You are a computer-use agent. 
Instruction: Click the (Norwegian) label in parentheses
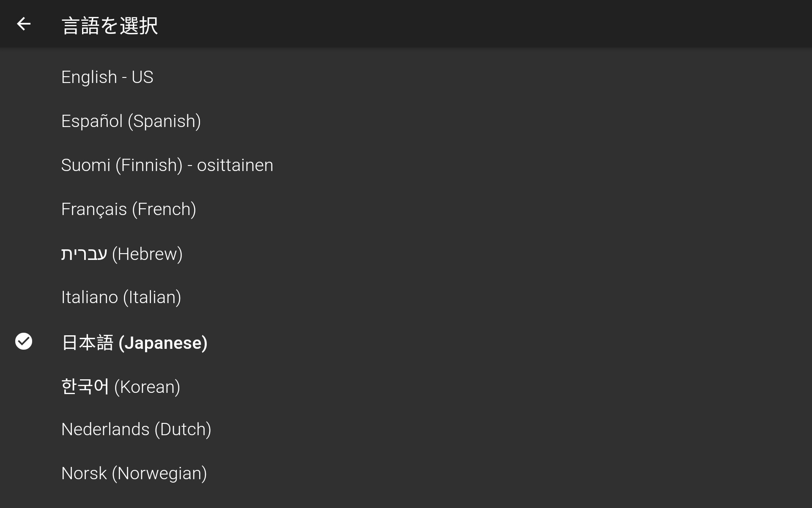pyautogui.click(x=159, y=474)
